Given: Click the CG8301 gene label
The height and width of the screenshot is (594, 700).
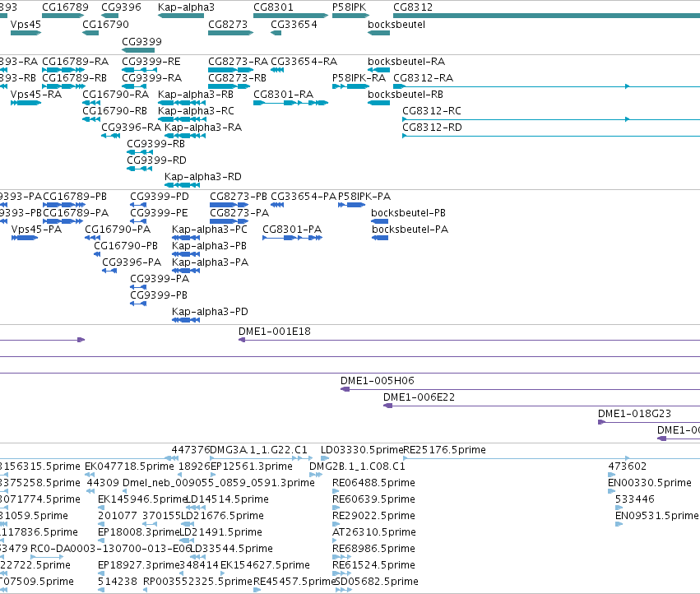Looking at the screenshot, I should pos(273,7).
